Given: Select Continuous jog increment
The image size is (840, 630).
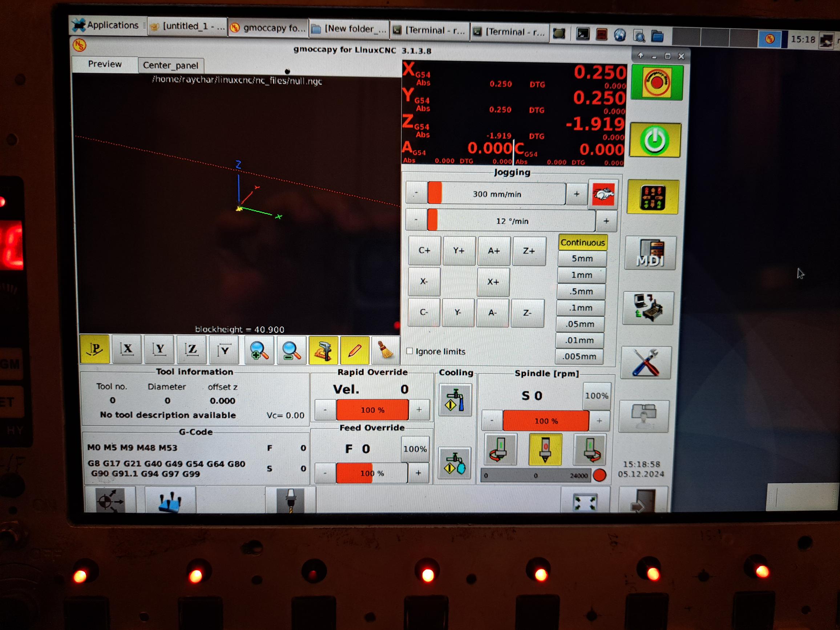Looking at the screenshot, I should tap(583, 243).
